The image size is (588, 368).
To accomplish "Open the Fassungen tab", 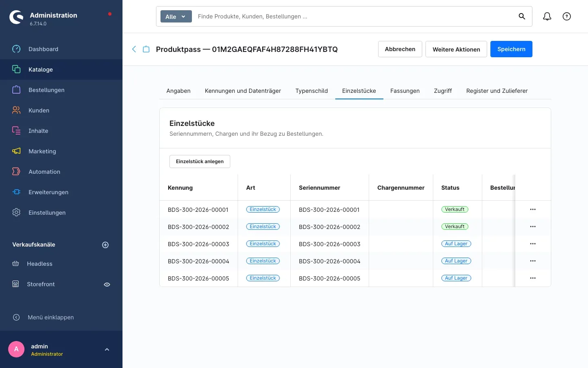I will (405, 91).
